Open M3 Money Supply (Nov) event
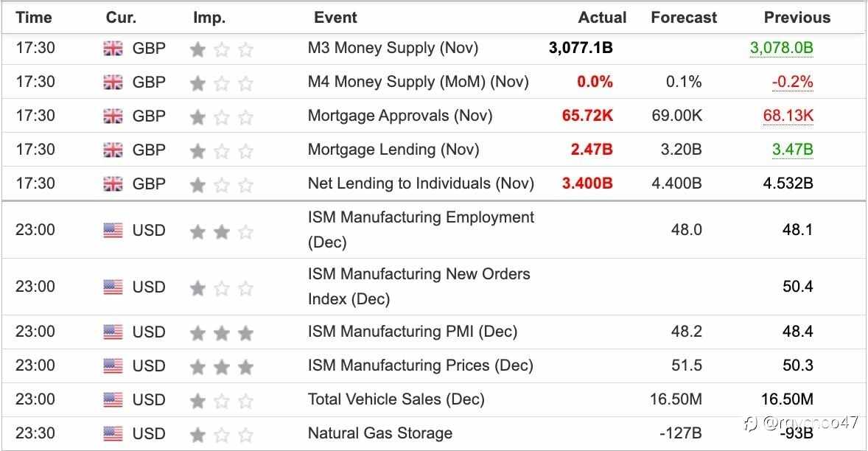The image size is (868, 451). pos(393,48)
